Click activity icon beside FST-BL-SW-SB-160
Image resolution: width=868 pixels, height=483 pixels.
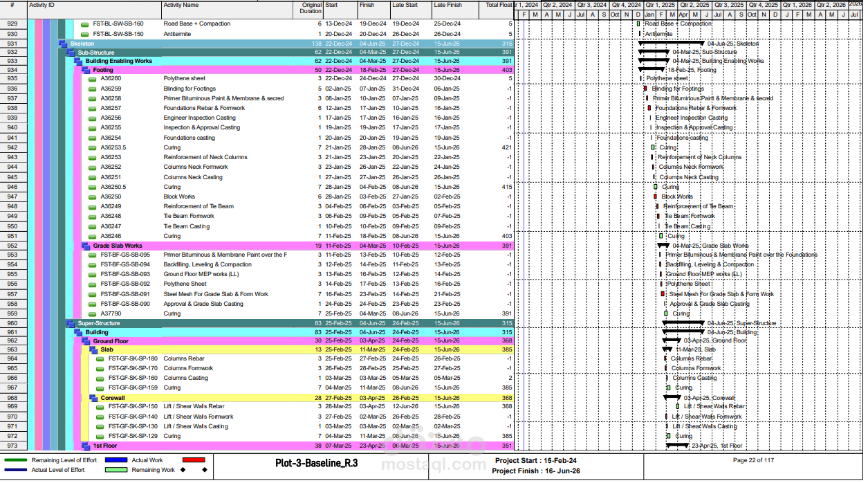[85, 24]
